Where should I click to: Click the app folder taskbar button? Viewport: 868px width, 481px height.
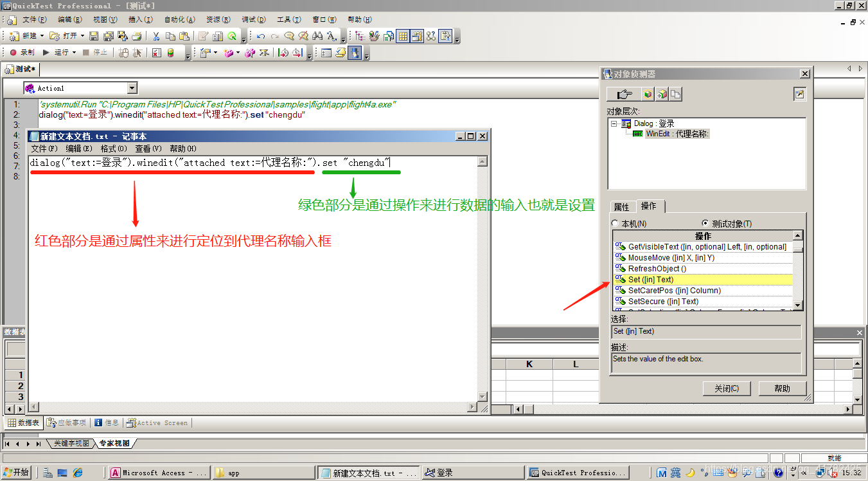263,473
